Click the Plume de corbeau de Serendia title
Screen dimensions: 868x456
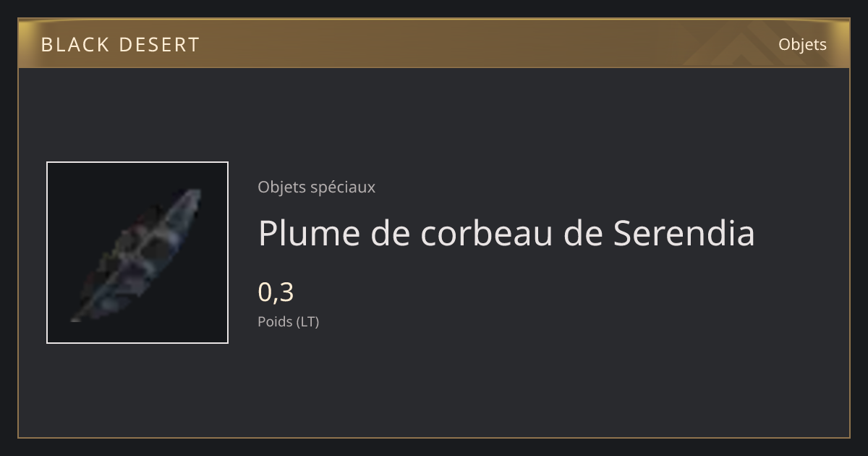(x=506, y=233)
